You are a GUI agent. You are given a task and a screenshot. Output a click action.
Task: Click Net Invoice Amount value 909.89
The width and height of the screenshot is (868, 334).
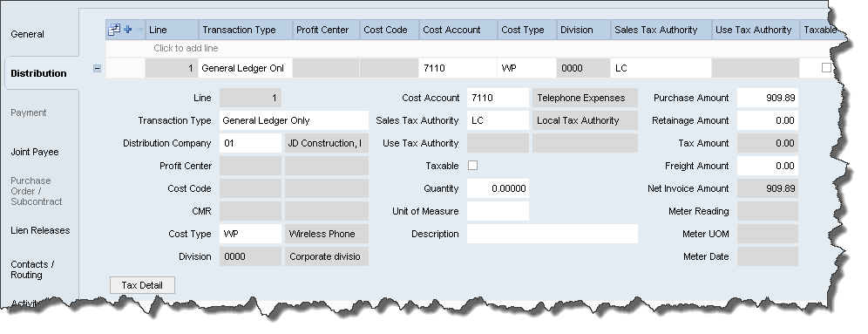point(768,188)
